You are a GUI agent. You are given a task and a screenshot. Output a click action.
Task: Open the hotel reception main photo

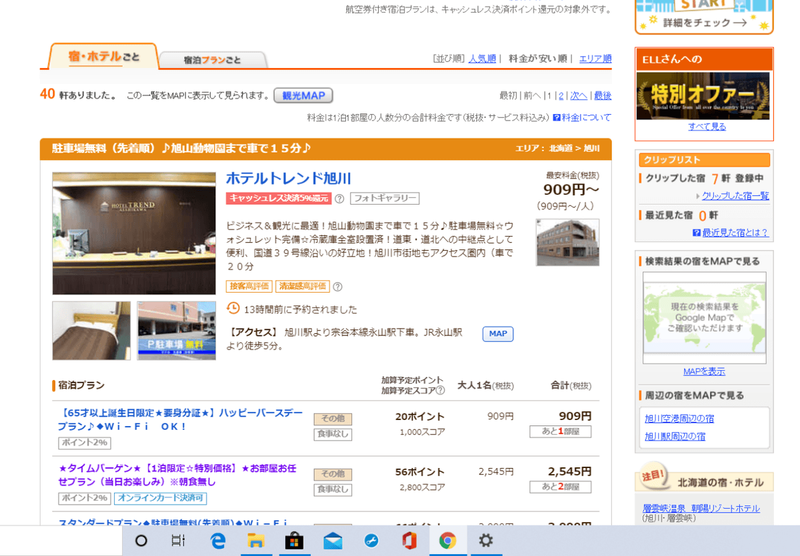click(134, 233)
